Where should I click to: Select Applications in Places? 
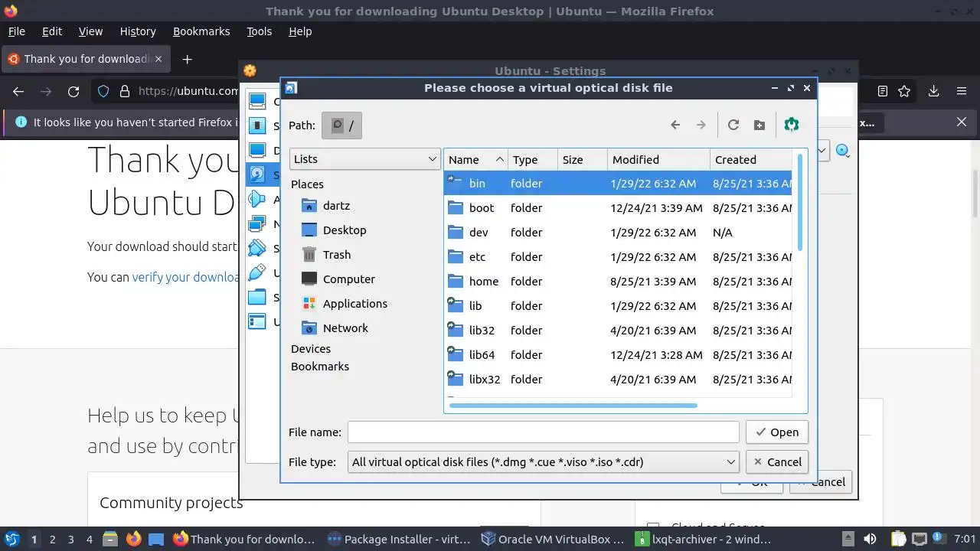click(x=354, y=304)
